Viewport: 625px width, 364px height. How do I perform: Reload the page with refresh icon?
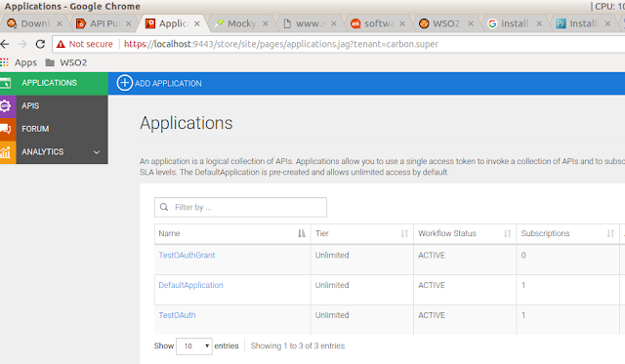click(x=40, y=44)
